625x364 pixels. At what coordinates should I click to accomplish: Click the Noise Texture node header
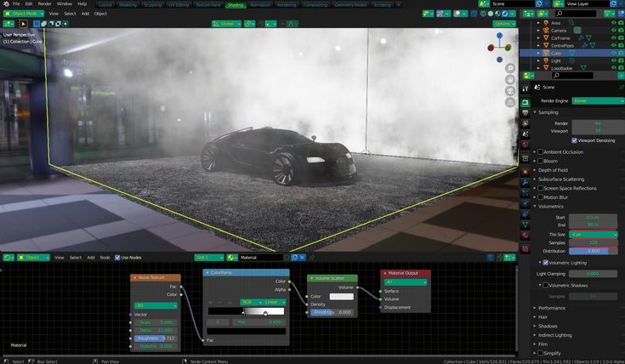tap(156, 277)
